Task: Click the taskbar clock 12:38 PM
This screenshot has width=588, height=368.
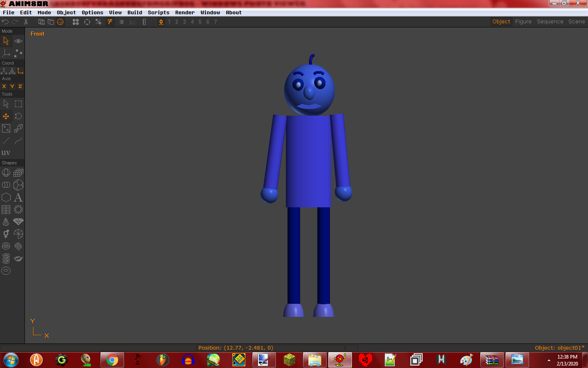Action: tap(567, 357)
